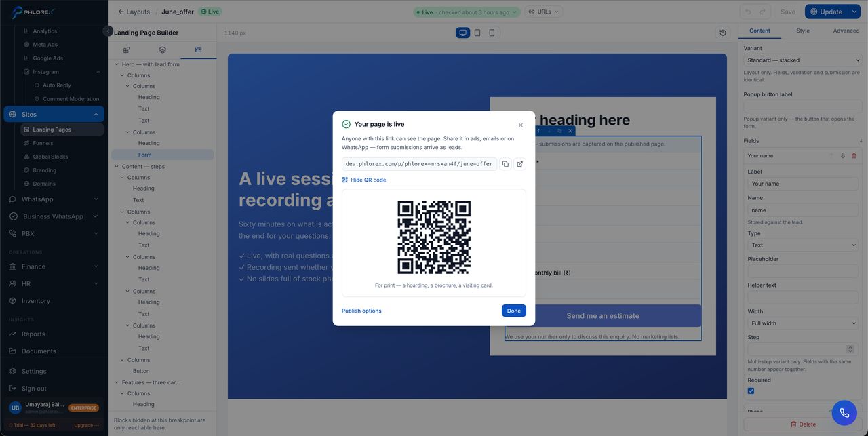Image resolution: width=868 pixels, height=436 pixels.
Task: Open Domains in sidebar
Action: tap(44, 184)
